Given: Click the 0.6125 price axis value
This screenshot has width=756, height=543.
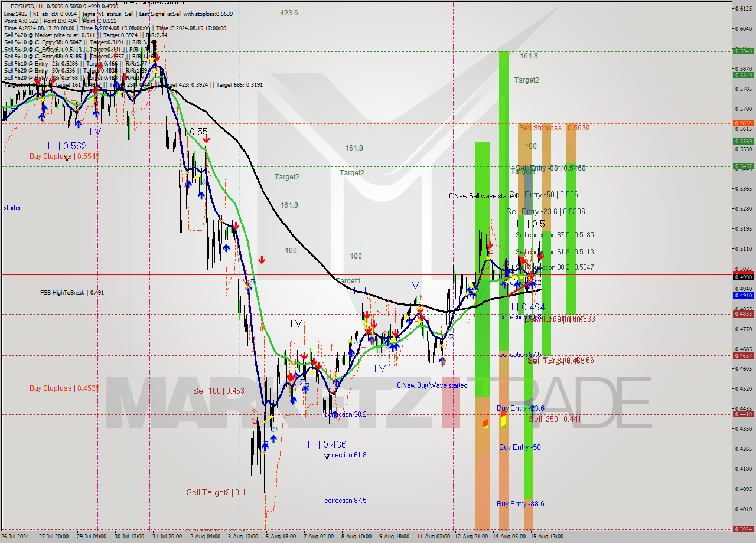Looking at the screenshot, I should pos(743,8).
